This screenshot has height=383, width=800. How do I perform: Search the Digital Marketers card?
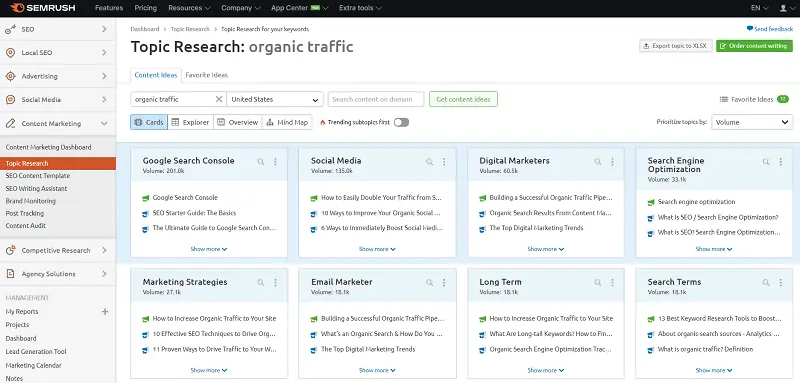point(597,162)
